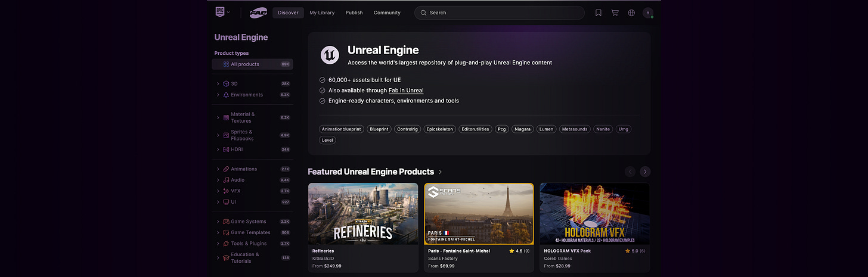The width and height of the screenshot is (868, 277).
Task: Click the Animations category icon
Action: pos(226,169)
